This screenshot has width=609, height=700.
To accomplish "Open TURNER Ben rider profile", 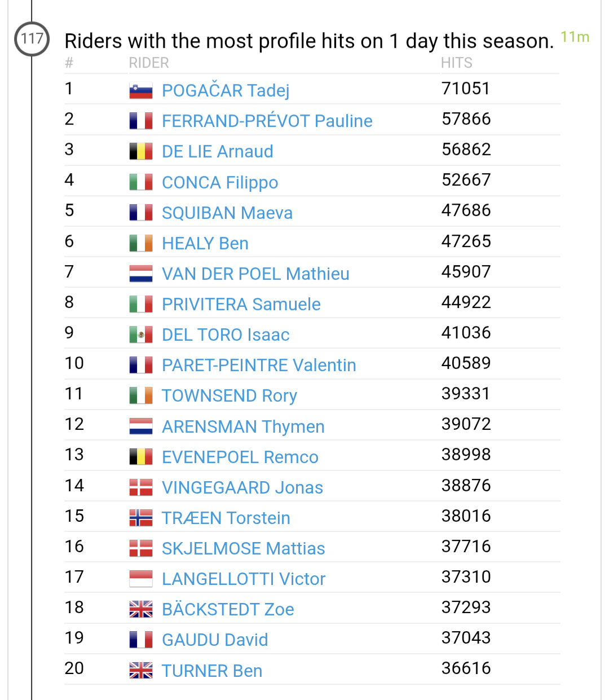I will tap(212, 671).
